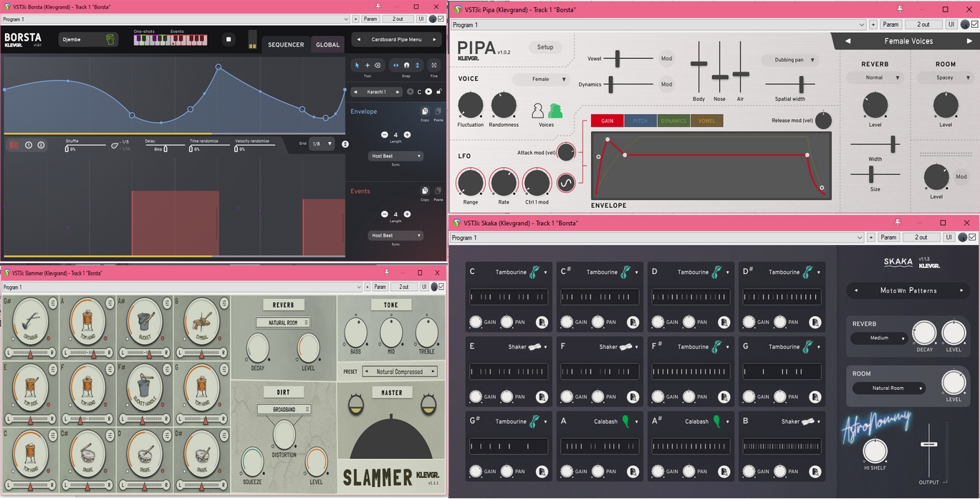Open the Dubbing pan dropdown in Pipa
This screenshot has width=980, height=499.
pyautogui.click(x=790, y=60)
